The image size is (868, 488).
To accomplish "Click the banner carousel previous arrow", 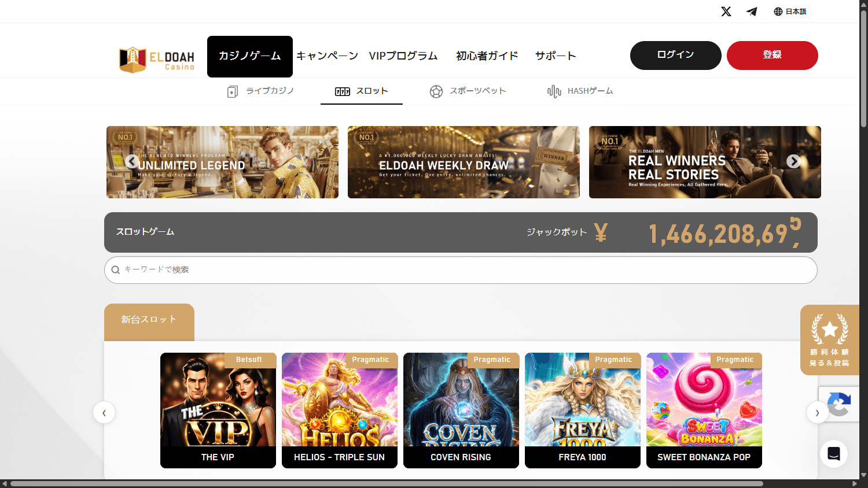I will [x=132, y=161].
